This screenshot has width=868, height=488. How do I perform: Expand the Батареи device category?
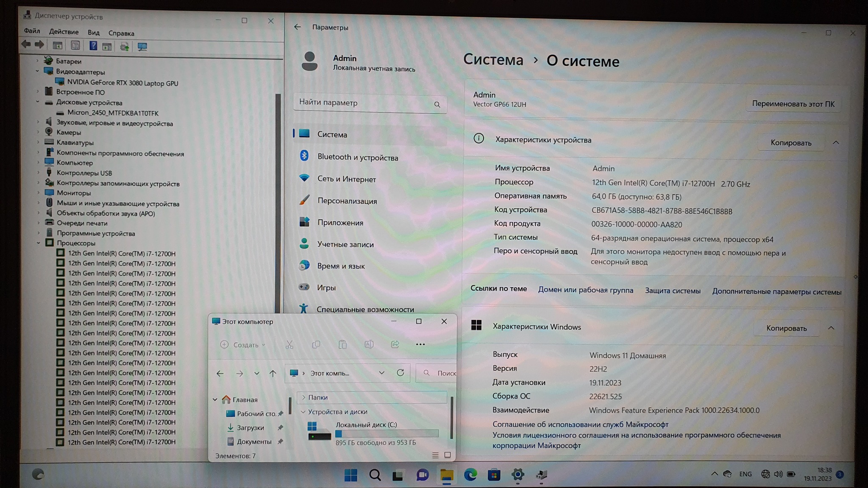[x=38, y=61]
